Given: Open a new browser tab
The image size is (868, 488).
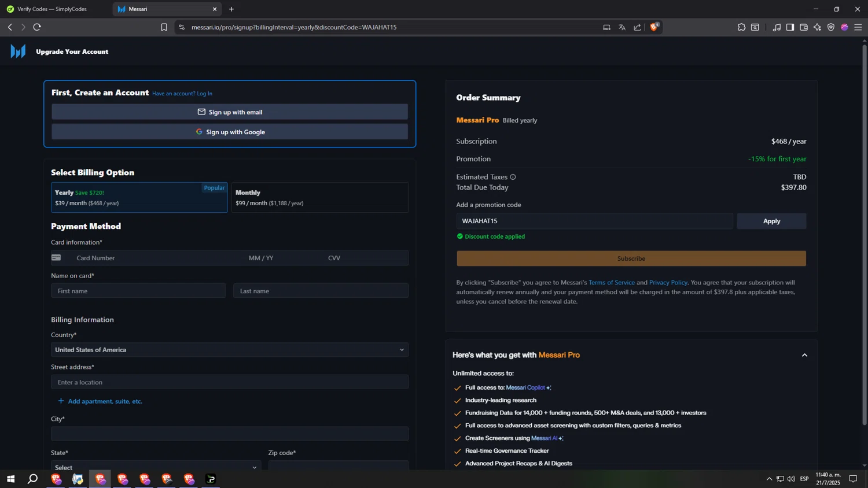Looking at the screenshot, I should (x=231, y=9).
